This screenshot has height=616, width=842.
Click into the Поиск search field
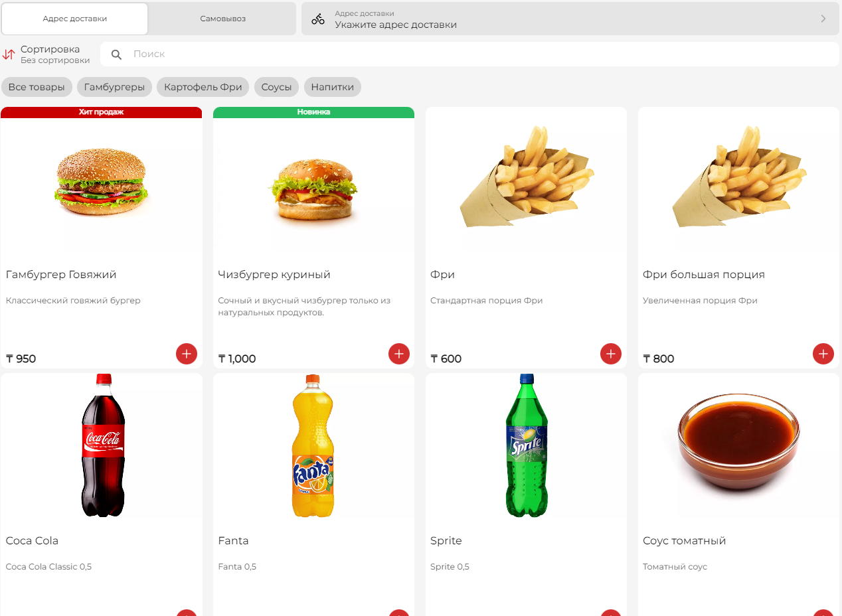(x=470, y=54)
